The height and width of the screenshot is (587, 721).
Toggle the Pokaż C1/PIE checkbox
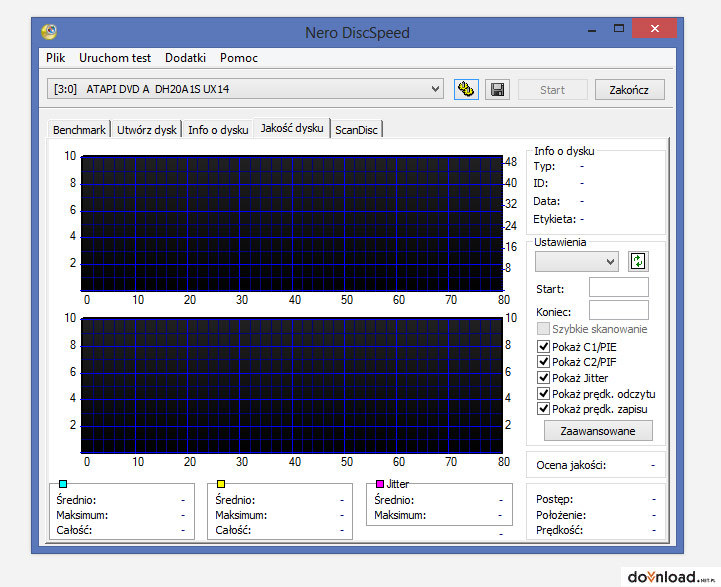[544, 346]
